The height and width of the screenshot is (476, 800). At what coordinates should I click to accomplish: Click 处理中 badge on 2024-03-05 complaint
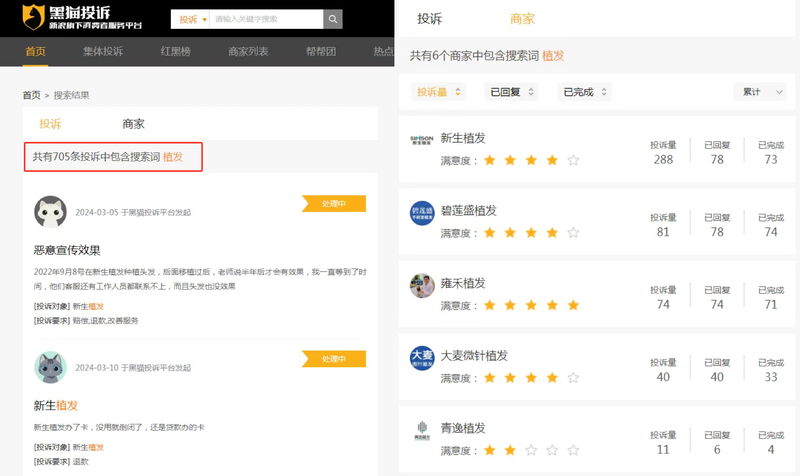(334, 204)
